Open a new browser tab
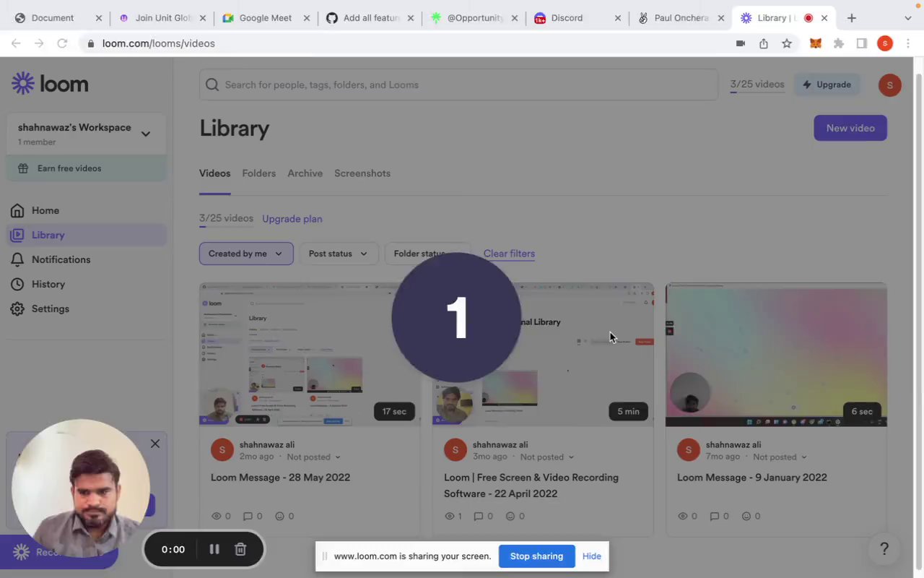Screen dimensions: 924x578 pyautogui.click(x=852, y=18)
